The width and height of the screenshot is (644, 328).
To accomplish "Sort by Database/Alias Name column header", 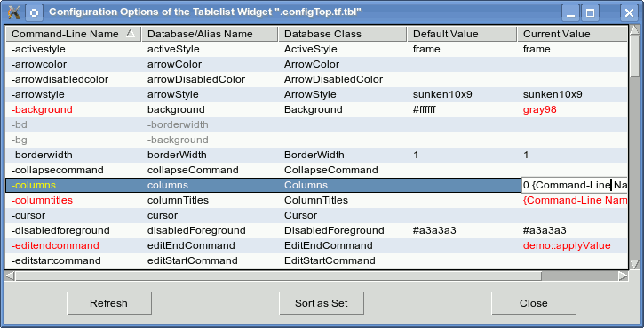I will click(x=210, y=34).
